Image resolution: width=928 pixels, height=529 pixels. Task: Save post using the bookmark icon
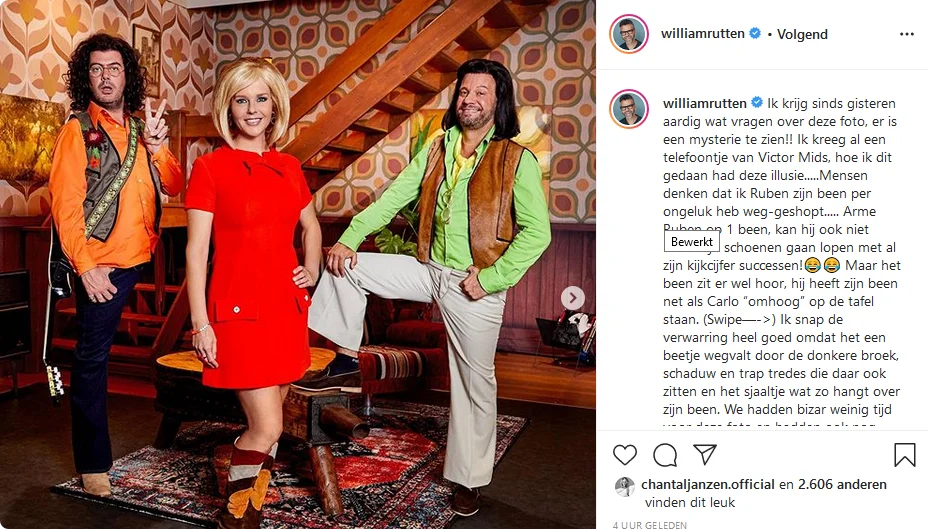click(904, 454)
